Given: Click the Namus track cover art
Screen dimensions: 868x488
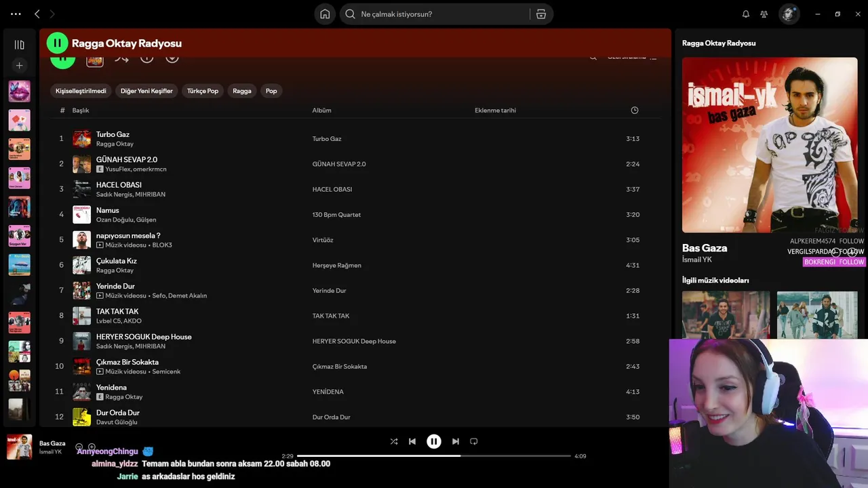Looking at the screenshot, I should coord(81,215).
